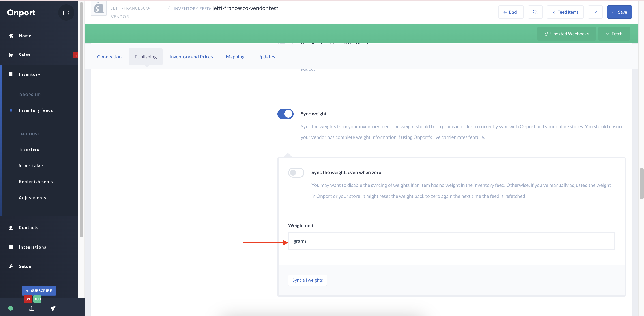
Task: Click the Sync weight label
Action: (313, 114)
